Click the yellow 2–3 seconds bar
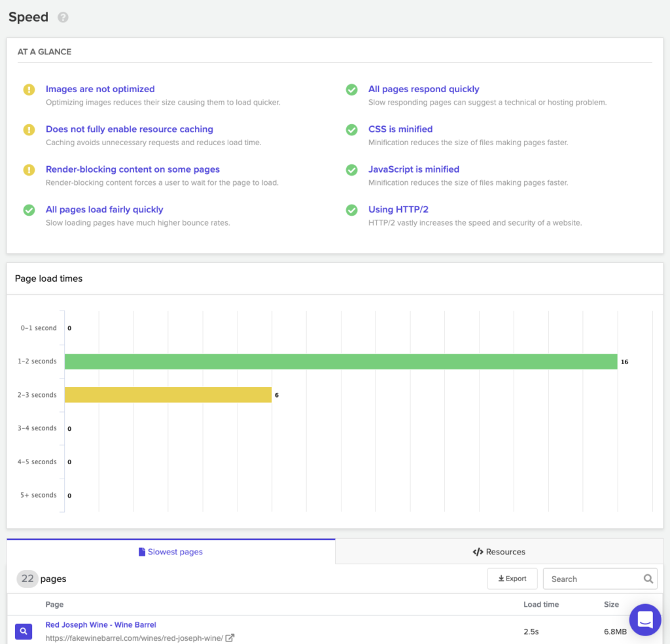 point(168,395)
